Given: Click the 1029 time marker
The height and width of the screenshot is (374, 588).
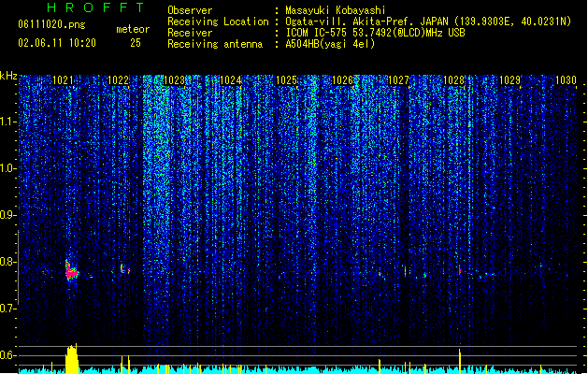Looking at the screenshot, I should tap(510, 80).
